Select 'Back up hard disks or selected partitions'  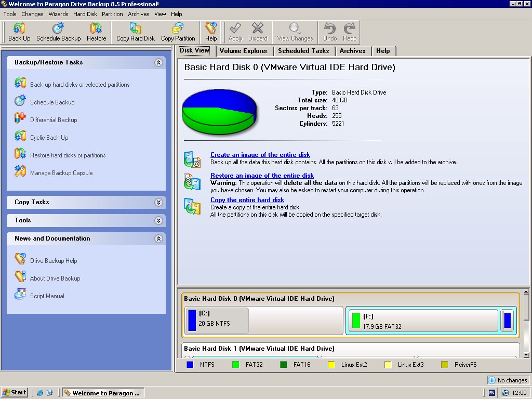pos(79,85)
